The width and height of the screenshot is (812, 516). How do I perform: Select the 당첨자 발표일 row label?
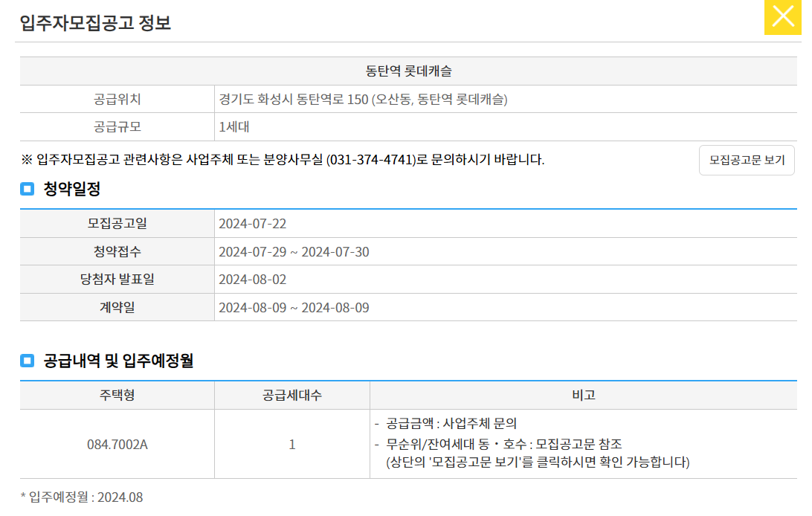click(115, 280)
